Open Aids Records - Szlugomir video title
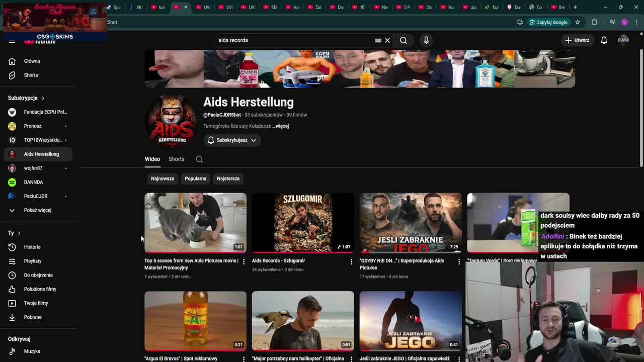 coord(279,261)
